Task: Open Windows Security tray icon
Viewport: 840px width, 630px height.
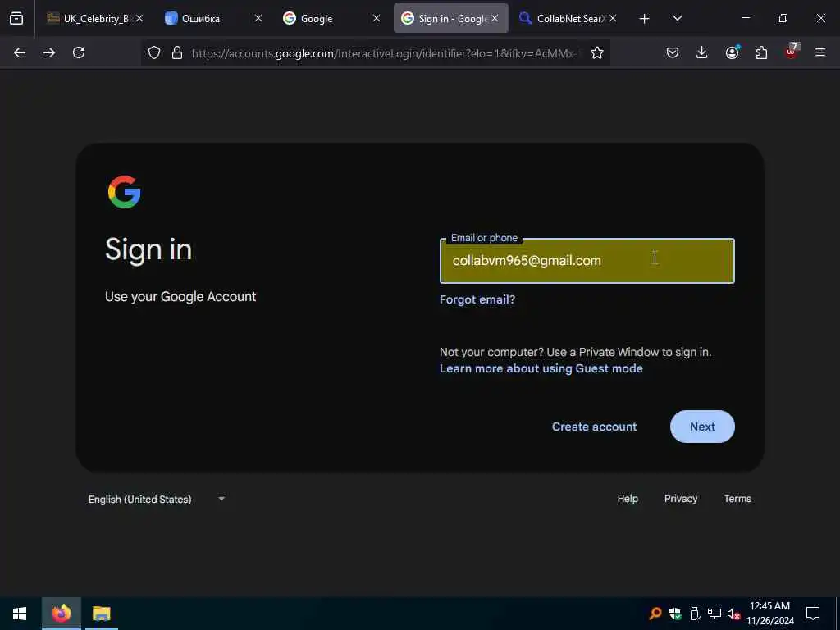Action: (x=675, y=614)
